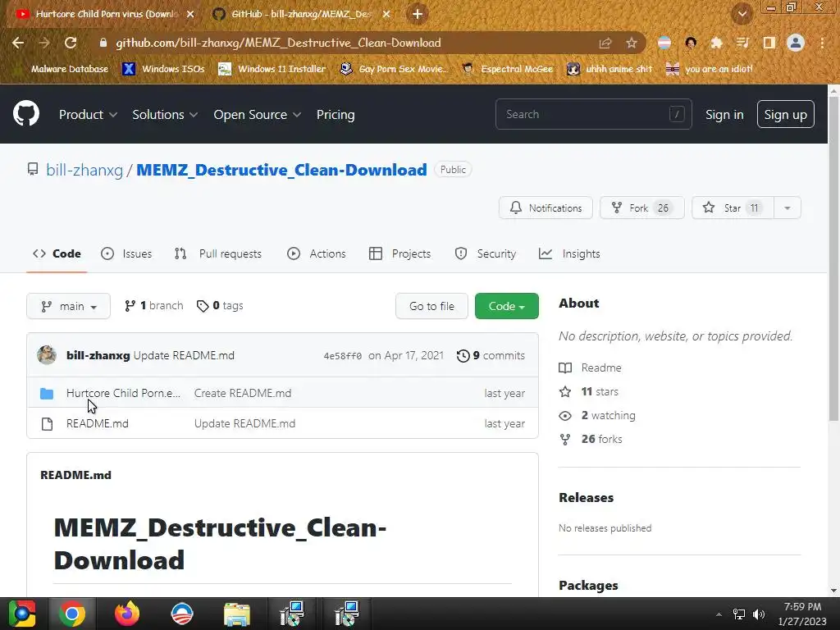
Task: Open the Chrome three-dot menu
Action: coord(822,43)
